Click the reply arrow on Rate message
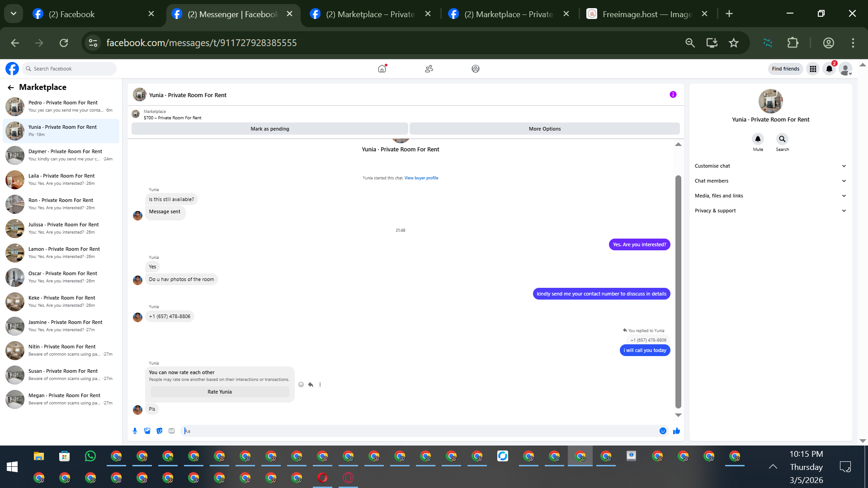 point(311,385)
